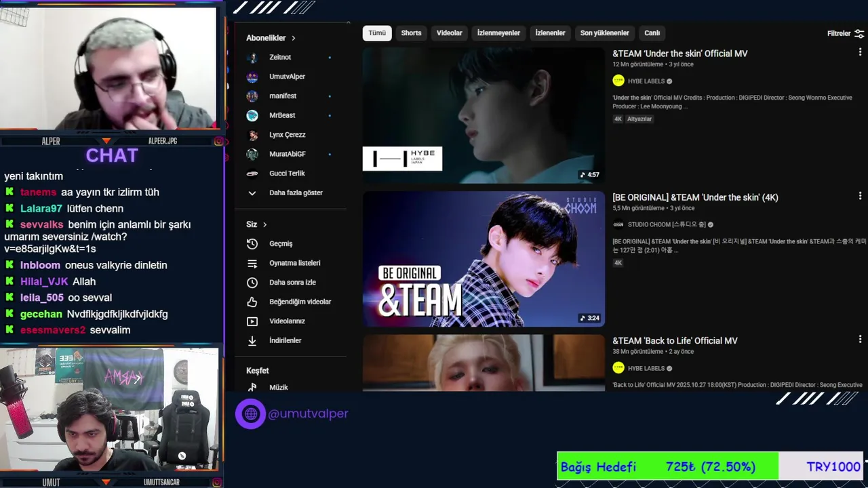Click the Beğendiğin videolar thumbs-up icon
The width and height of the screenshot is (868, 488).
[x=252, y=302]
